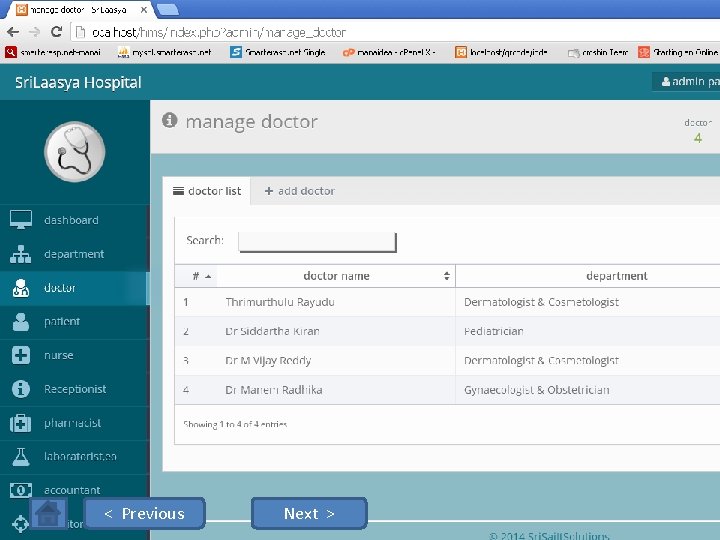
Task: Open the mysql bookmark
Action: pyautogui.click(x=164, y=52)
